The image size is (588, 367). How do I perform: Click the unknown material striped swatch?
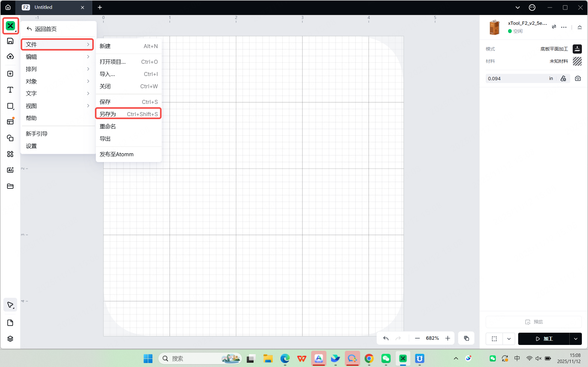(577, 61)
